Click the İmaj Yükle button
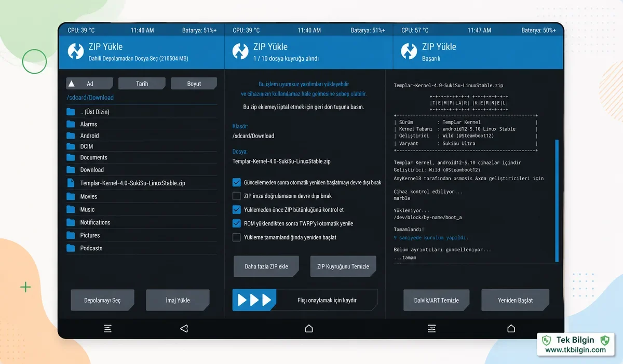 pyautogui.click(x=178, y=300)
